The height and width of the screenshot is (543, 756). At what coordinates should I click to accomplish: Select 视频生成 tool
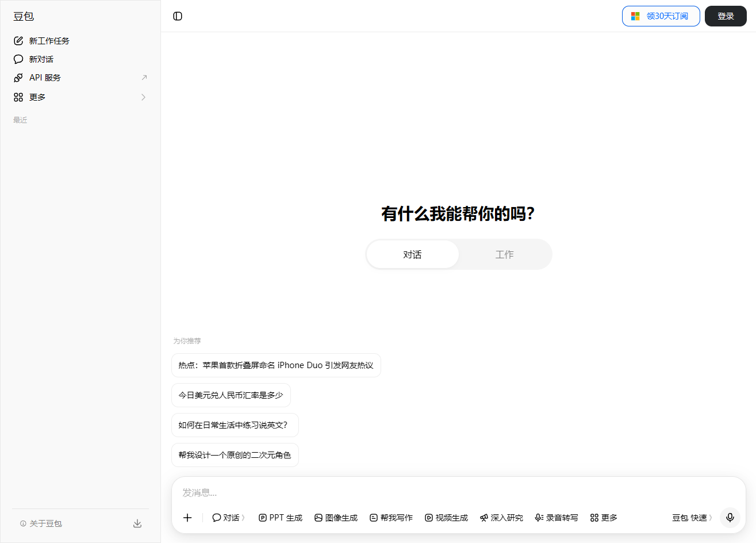446,518
